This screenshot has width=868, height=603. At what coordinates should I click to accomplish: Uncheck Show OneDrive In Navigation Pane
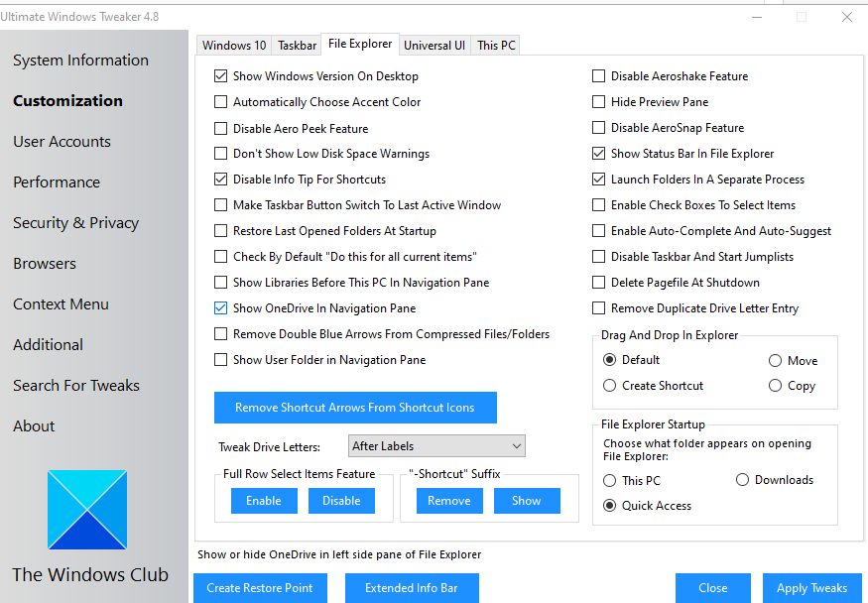click(221, 308)
